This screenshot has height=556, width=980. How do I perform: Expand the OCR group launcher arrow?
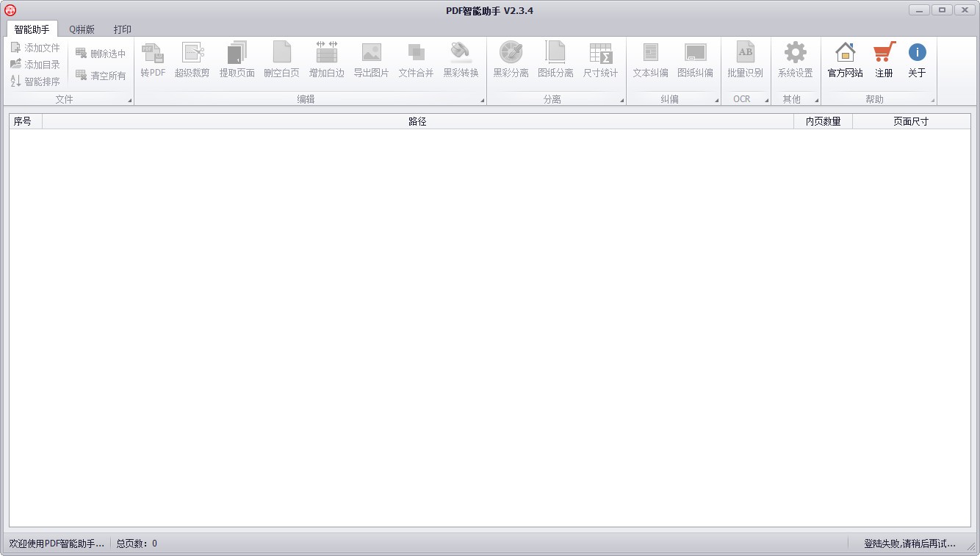[766, 100]
